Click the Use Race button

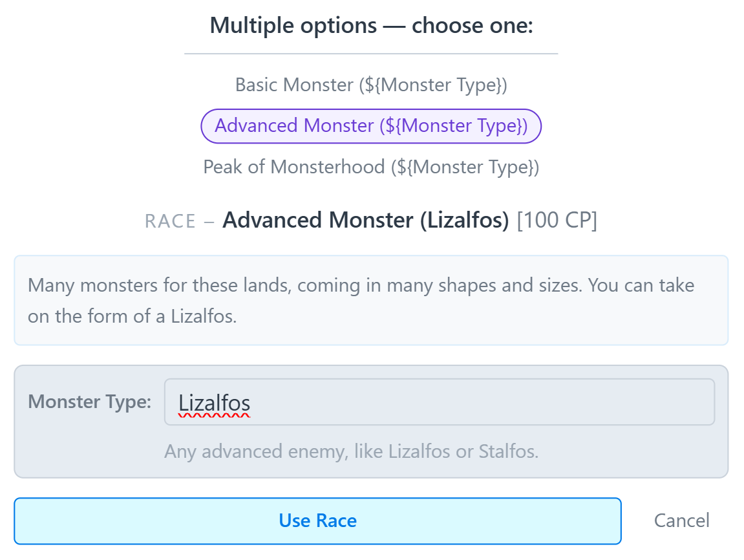[317, 521]
